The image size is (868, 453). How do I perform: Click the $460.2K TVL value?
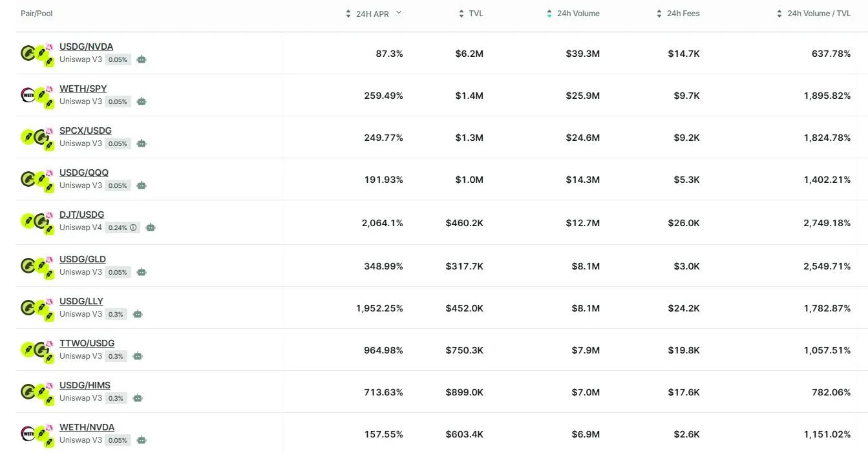click(465, 223)
